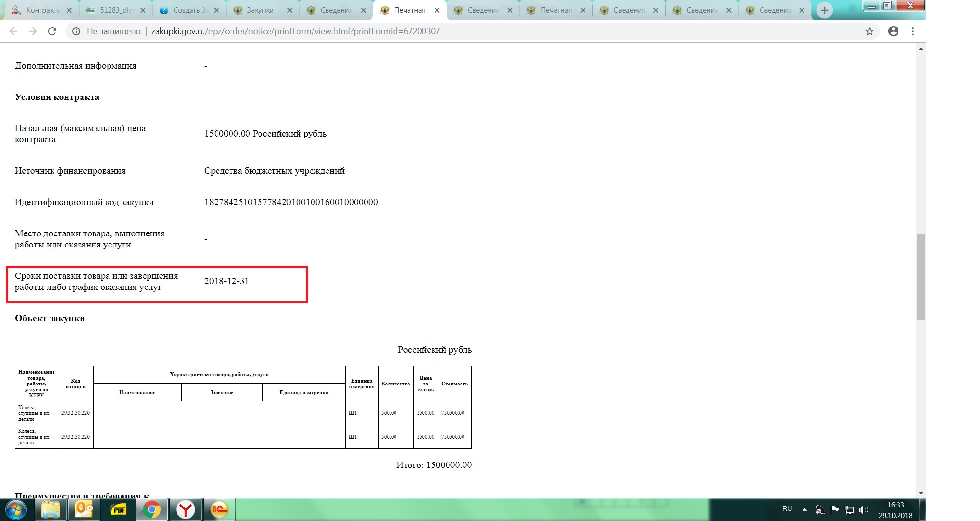Reload the page with the refresh icon

pyautogui.click(x=52, y=31)
